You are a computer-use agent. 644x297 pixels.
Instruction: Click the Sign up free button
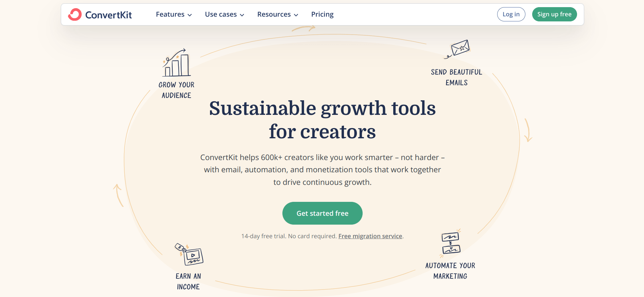(x=554, y=14)
